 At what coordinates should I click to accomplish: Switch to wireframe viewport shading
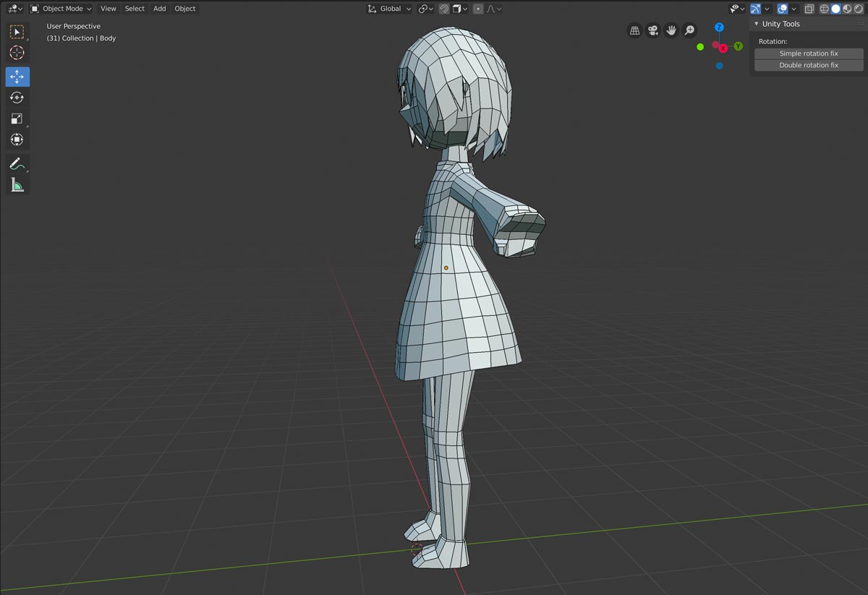[824, 9]
